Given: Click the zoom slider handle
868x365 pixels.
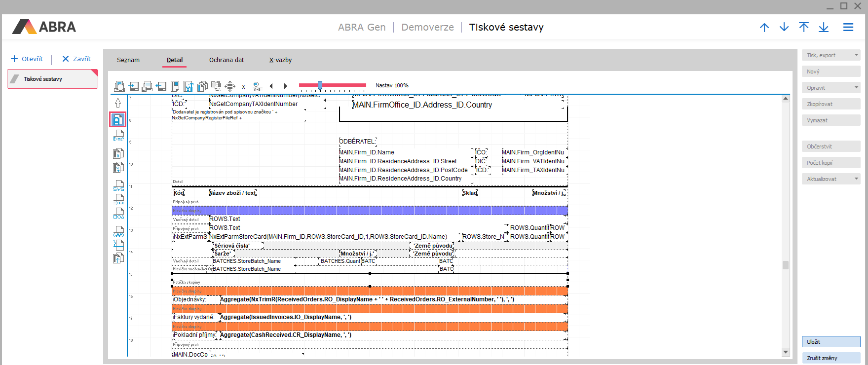Looking at the screenshot, I should pos(320,86).
